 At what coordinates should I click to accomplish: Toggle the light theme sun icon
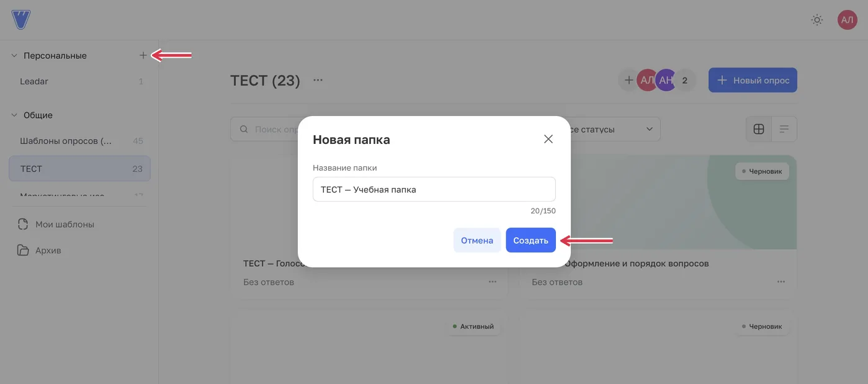tap(817, 20)
